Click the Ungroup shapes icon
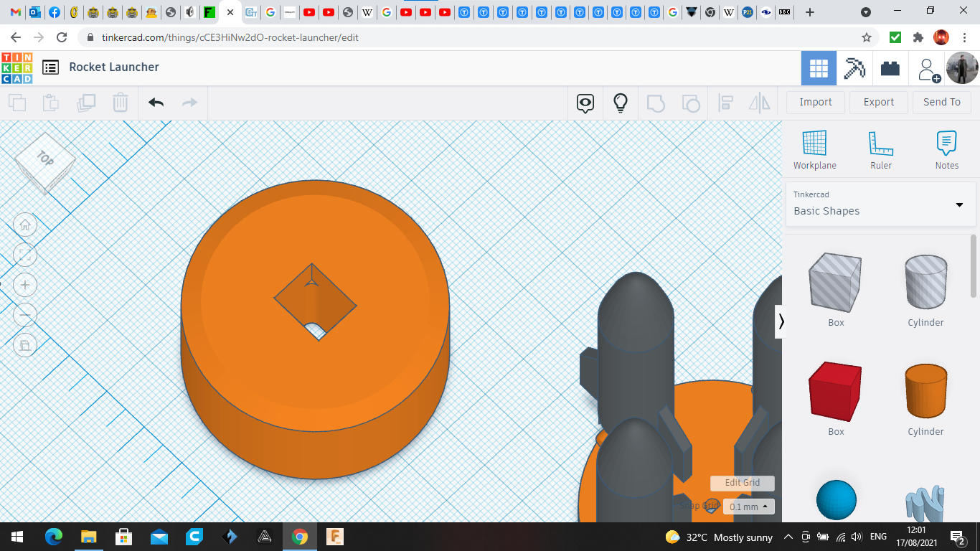Screen dimensions: 980x551 coord(690,103)
